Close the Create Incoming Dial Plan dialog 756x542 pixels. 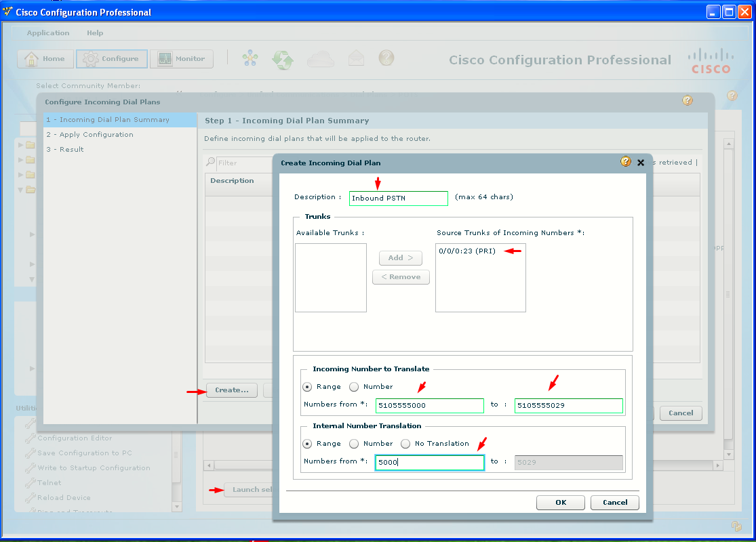(641, 163)
